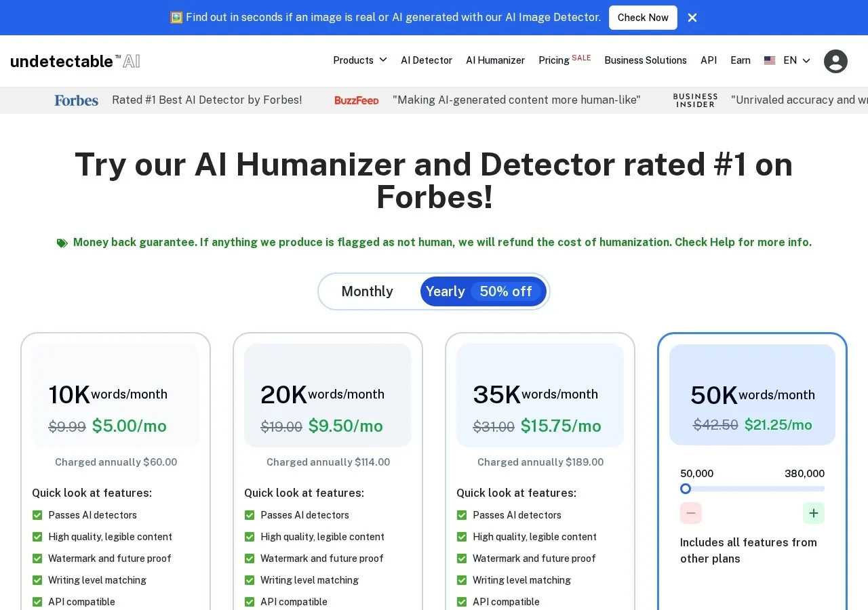Click Watermark checkmark in 35K plan
The image size is (868, 610).
(462, 558)
